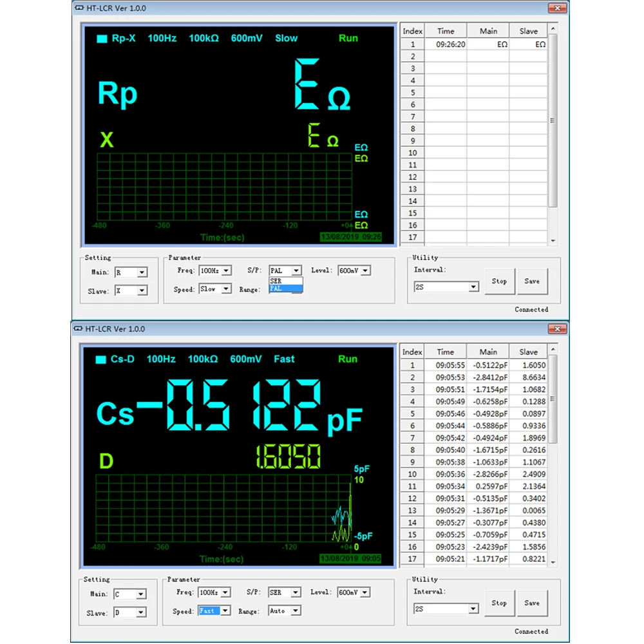Click Run status in top display
The image size is (644, 644).
(348, 38)
